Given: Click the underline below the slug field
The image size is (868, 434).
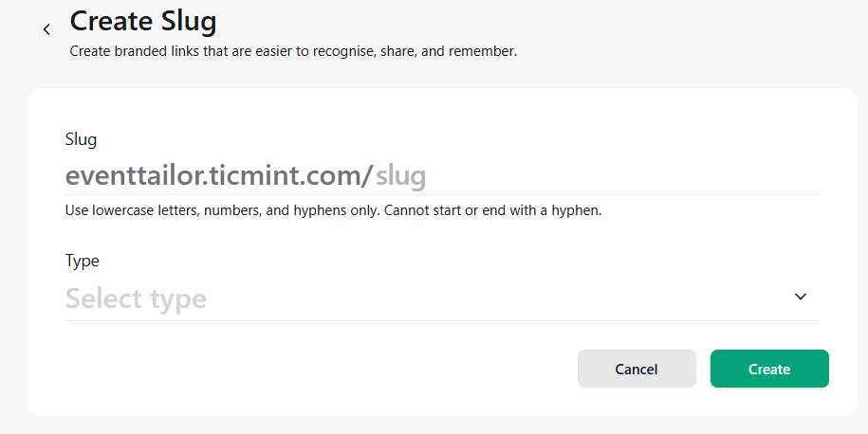Looking at the screenshot, I should tap(442, 194).
